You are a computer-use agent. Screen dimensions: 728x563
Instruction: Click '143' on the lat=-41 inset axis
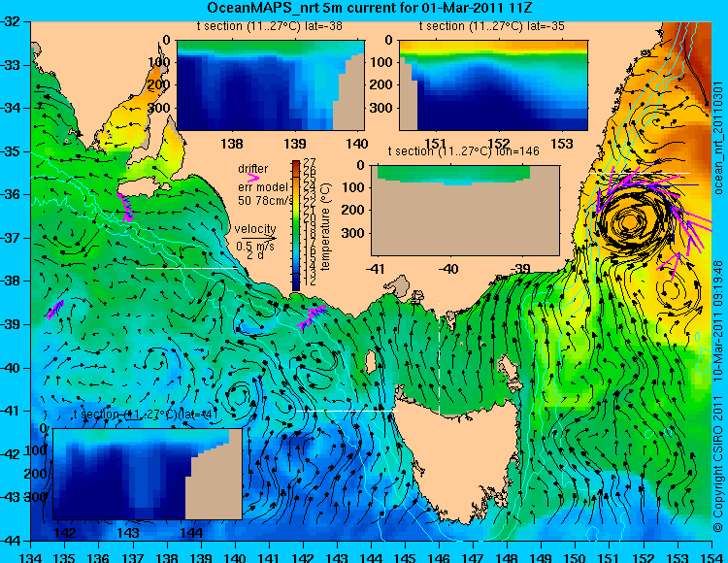[x=128, y=532]
